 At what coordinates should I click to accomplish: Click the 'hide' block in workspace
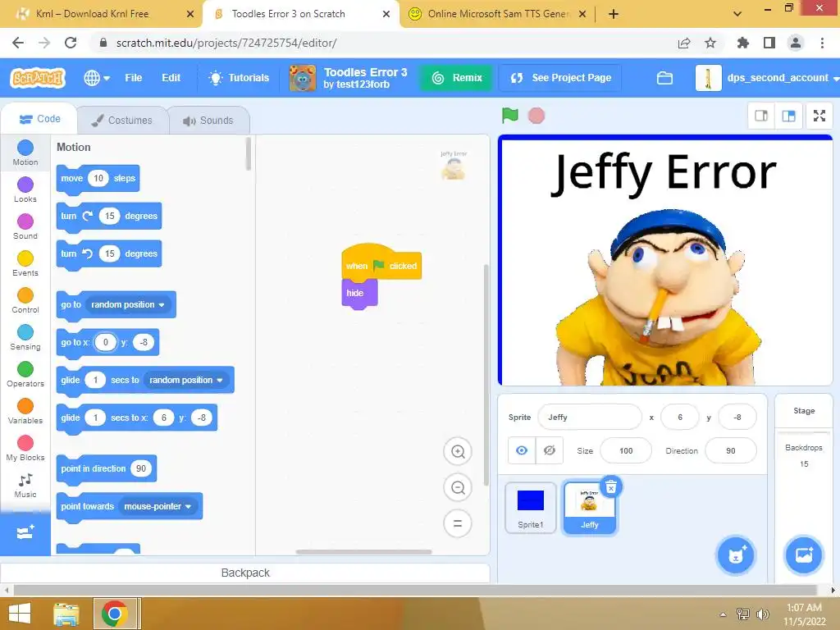359,294
